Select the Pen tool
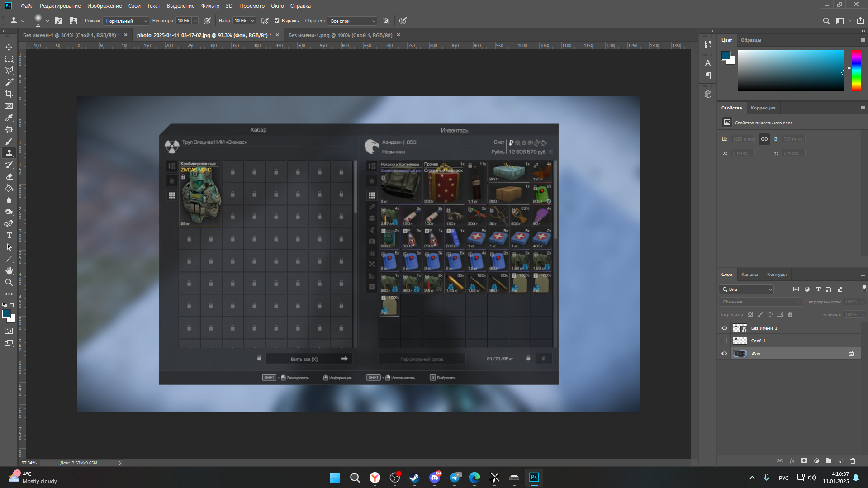Screen dimensions: 868x488 9,223
